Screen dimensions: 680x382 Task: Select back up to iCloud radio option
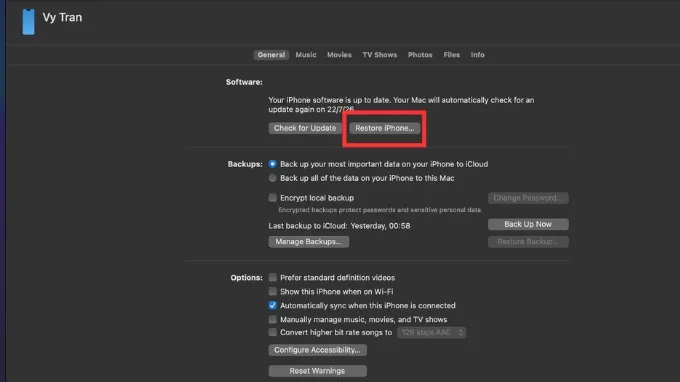pyautogui.click(x=272, y=164)
